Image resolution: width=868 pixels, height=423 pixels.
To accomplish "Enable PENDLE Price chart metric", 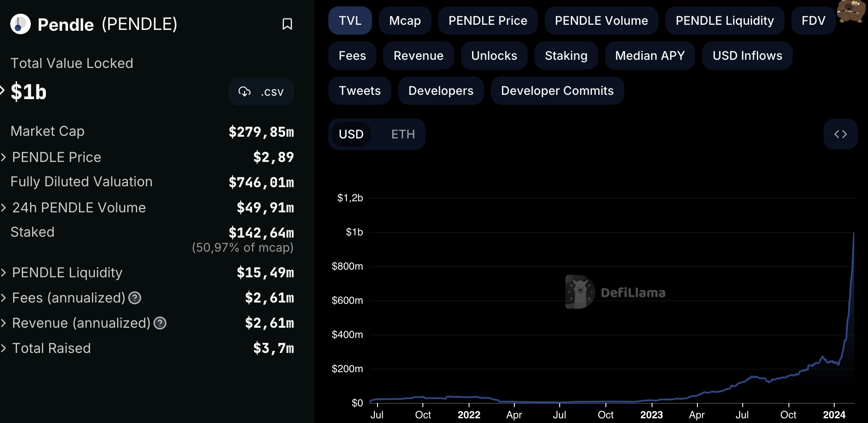I will (488, 21).
